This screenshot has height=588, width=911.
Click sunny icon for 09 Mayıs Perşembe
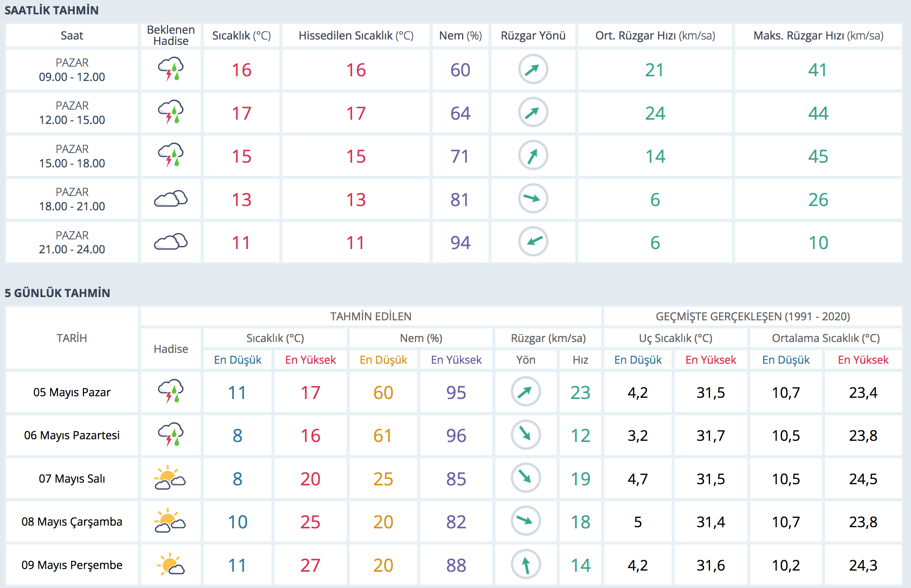170,565
